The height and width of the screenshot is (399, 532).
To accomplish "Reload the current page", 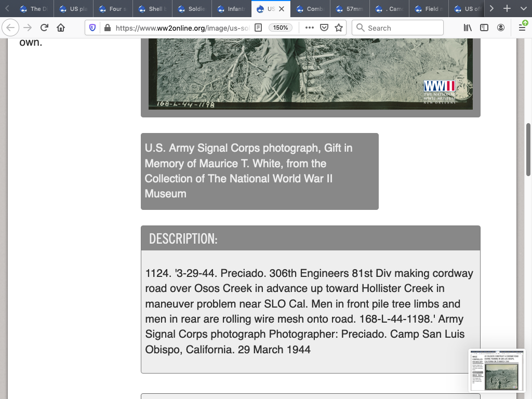I will (x=44, y=28).
